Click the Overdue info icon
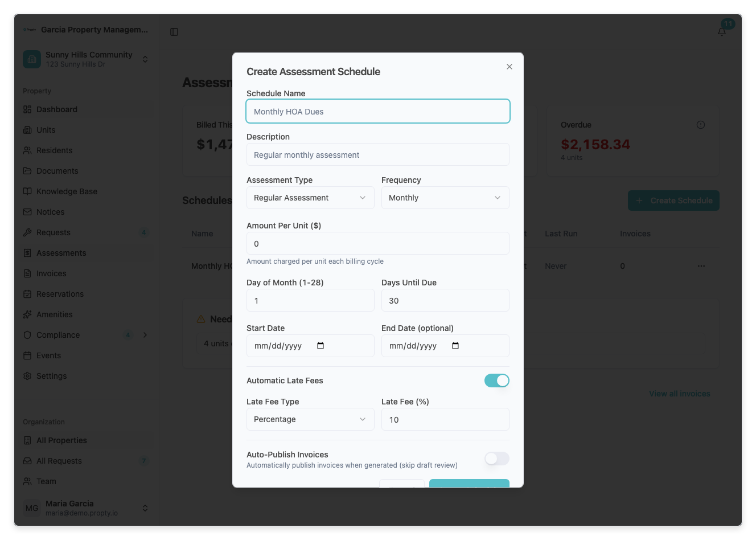Screen dimensions: 756x540 click(x=701, y=125)
